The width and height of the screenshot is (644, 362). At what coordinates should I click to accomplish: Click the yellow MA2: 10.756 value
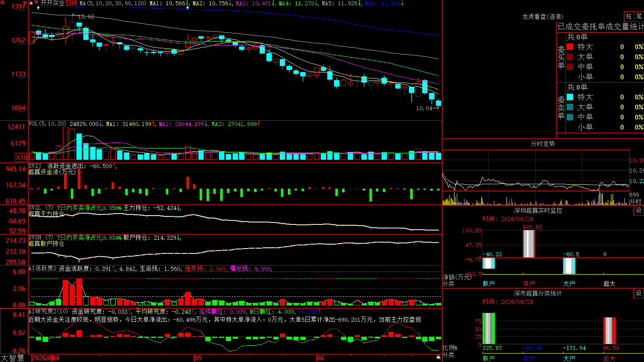click(x=212, y=4)
